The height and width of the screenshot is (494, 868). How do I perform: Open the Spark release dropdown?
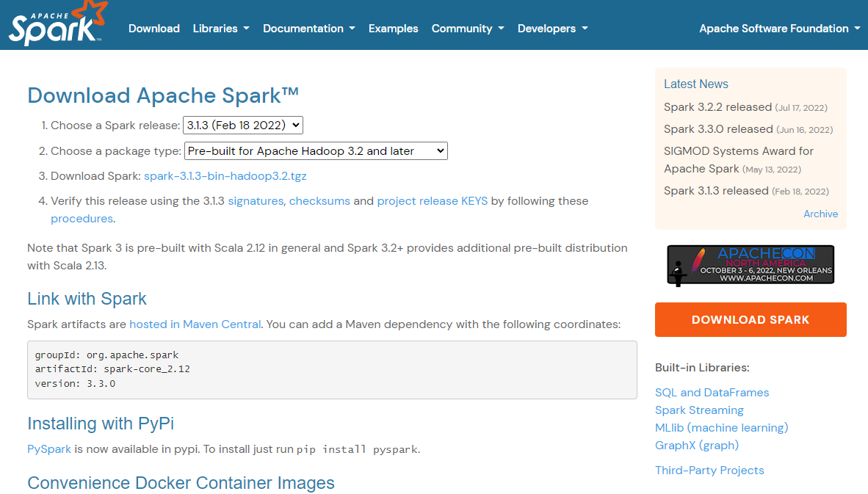point(243,125)
